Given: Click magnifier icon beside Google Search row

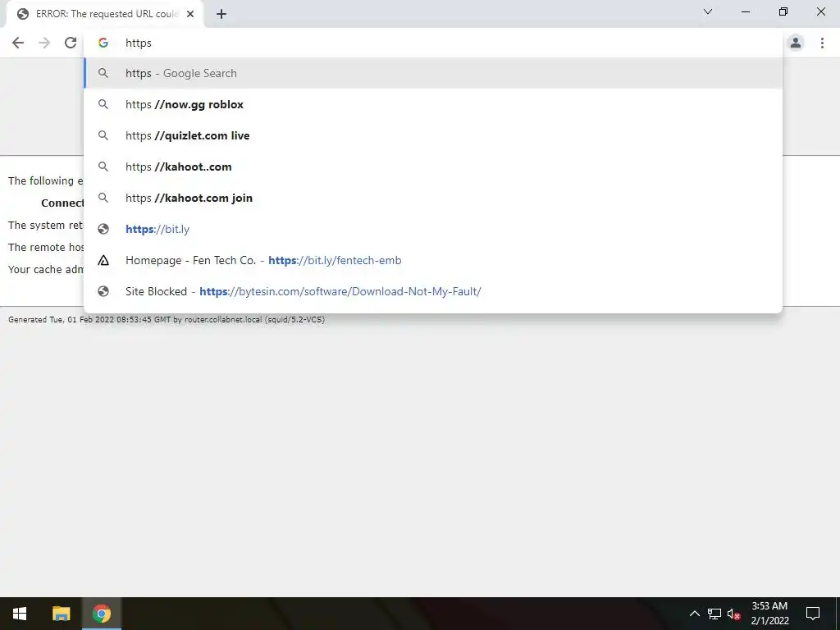Looking at the screenshot, I should [x=103, y=73].
